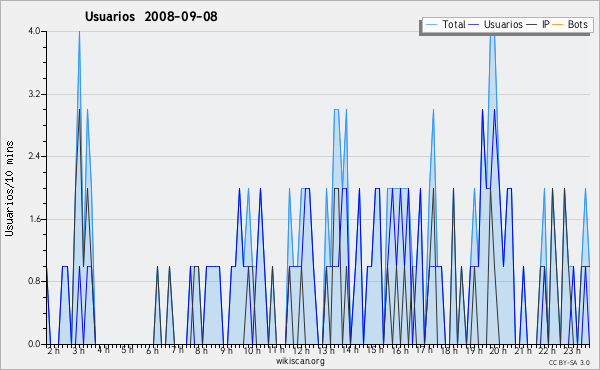The image size is (600, 370).
Task: Click the '20 h' x-axis label
Action: point(499,350)
